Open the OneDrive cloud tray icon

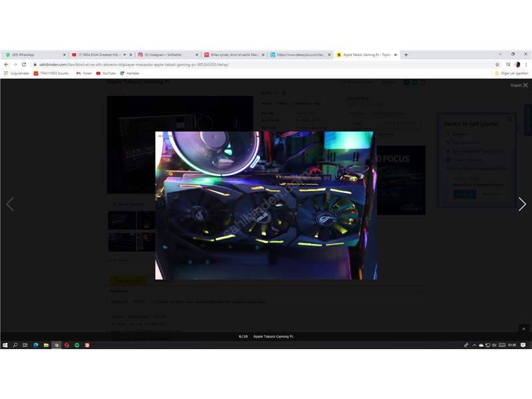pyautogui.click(x=481, y=345)
